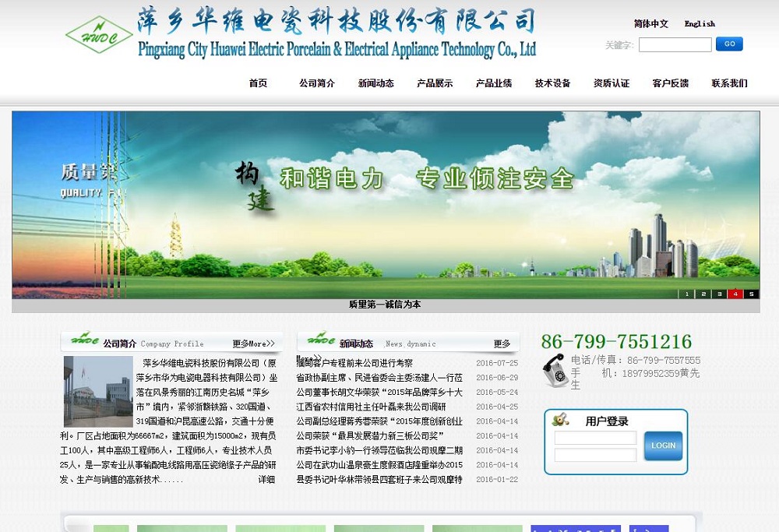Click the company building photo thumbnail

(98, 392)
